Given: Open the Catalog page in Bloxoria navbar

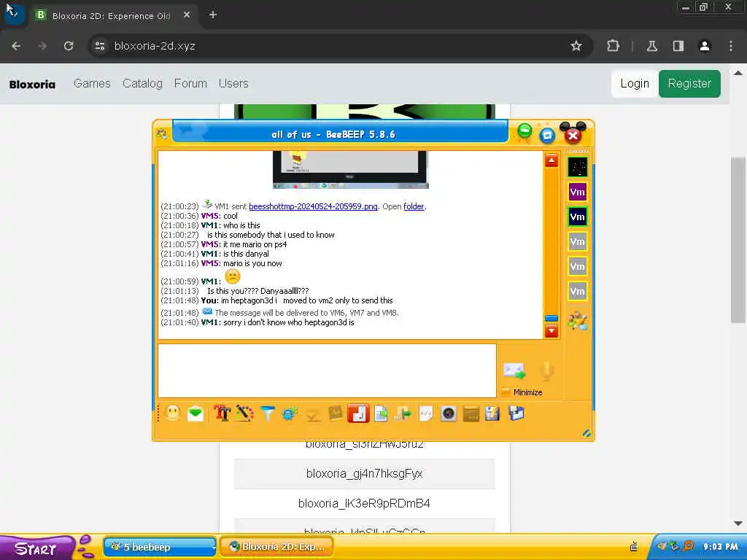Looking at the screenshot, I should coord(142,83).
